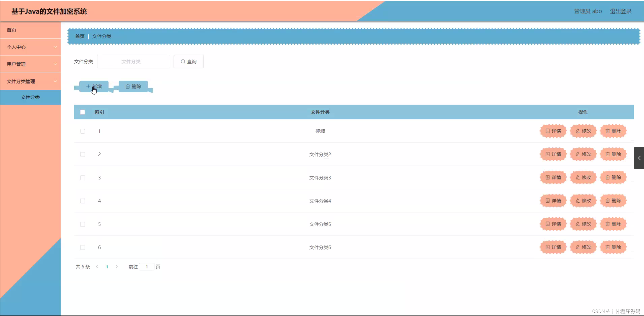The height and width of the screenshot is (316, 644).
Task: Click 退出登录 logout link
Action: [621, 11]
